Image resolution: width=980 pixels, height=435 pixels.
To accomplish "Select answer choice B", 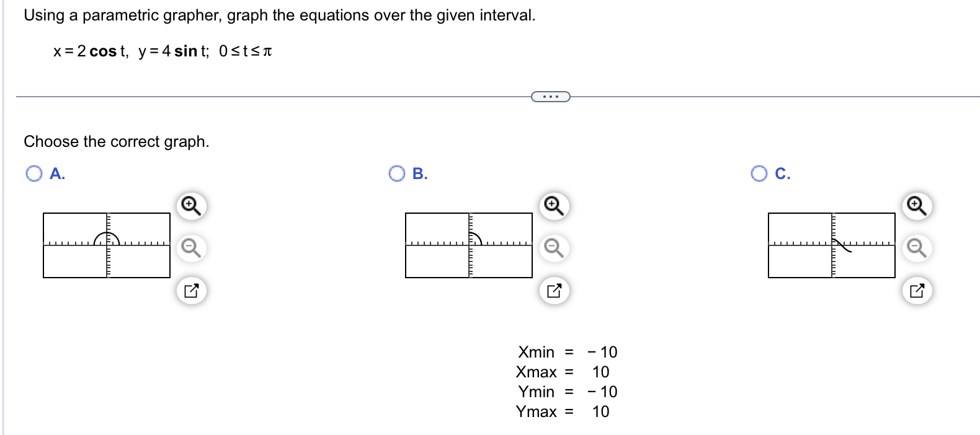I will point(396,174).
